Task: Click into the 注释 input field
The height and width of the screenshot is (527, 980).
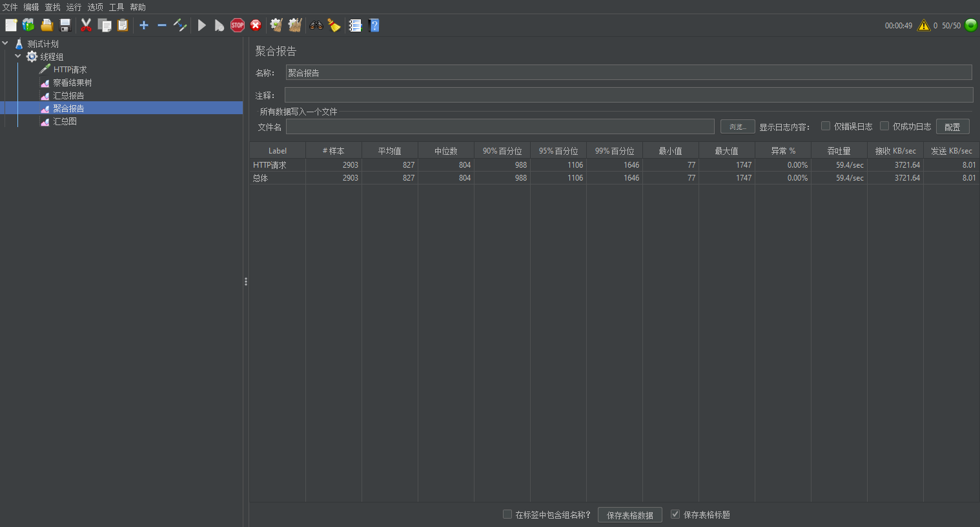Action: pyautogui.click(x=629, y=95)
